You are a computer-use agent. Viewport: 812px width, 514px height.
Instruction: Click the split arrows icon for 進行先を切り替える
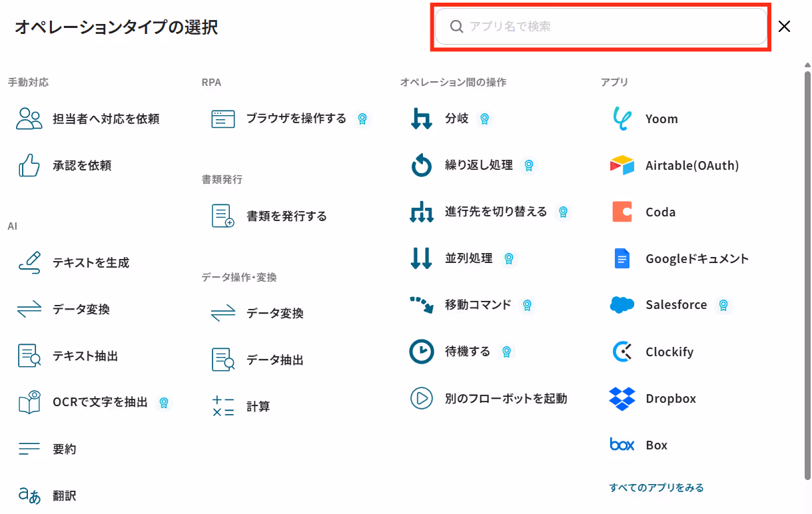pyautogui.click(x=421, y=212)
